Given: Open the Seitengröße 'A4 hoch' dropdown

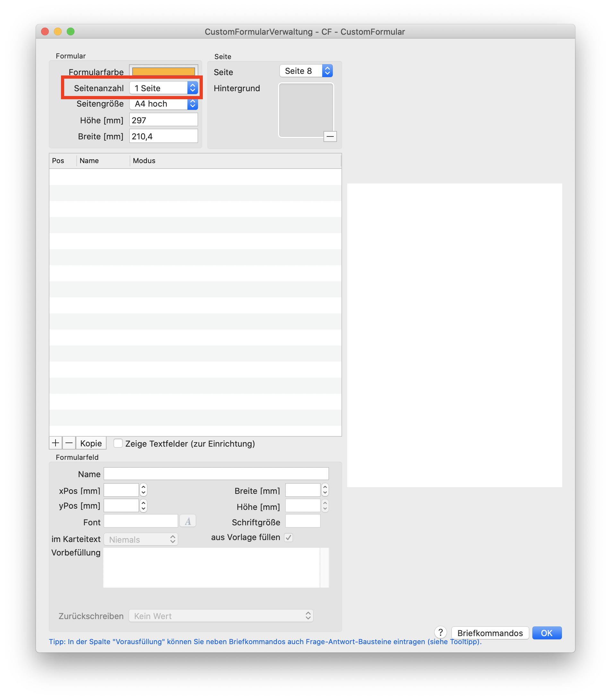Looking at the screenshot, I should point(164,104).
